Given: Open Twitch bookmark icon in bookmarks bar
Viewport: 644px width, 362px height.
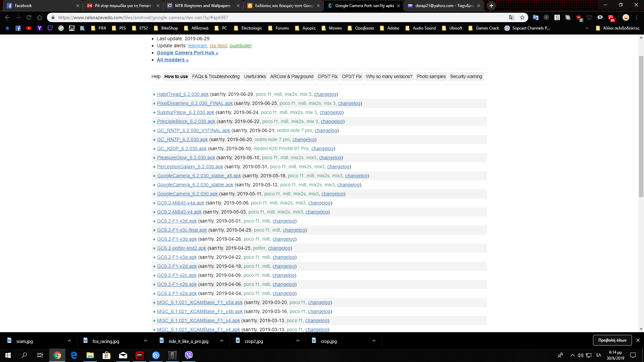Looking at the screenshot, I should tap(50, 28).
